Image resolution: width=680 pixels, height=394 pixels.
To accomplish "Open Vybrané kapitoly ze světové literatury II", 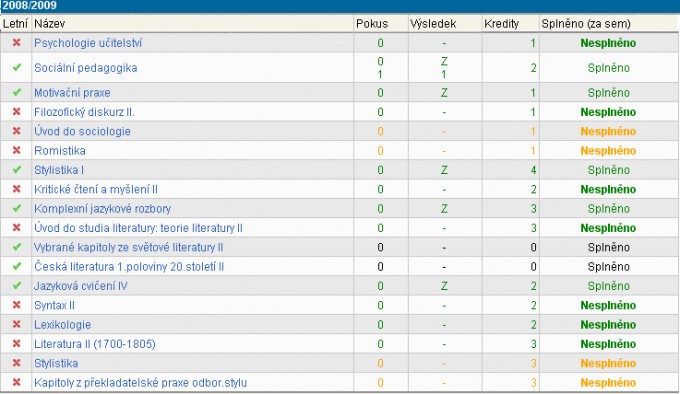I will tap(128, 247).
